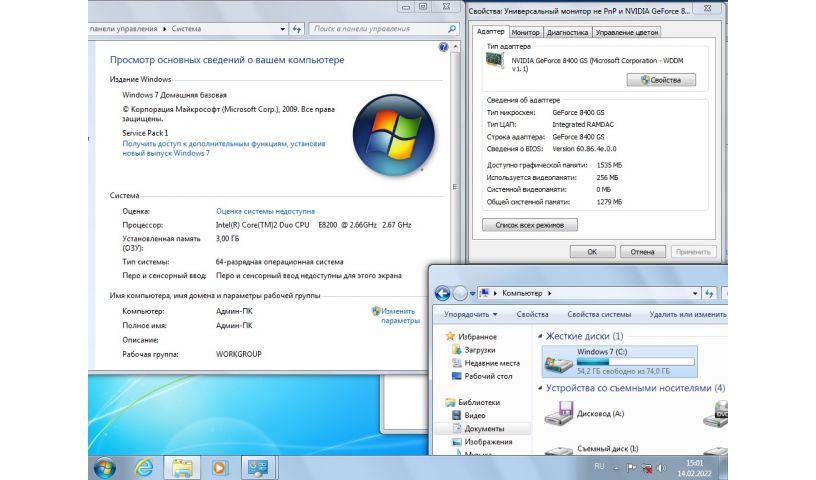
Task: Select the floppy 'Дисковод (A:)' icon
Action: 558,413
